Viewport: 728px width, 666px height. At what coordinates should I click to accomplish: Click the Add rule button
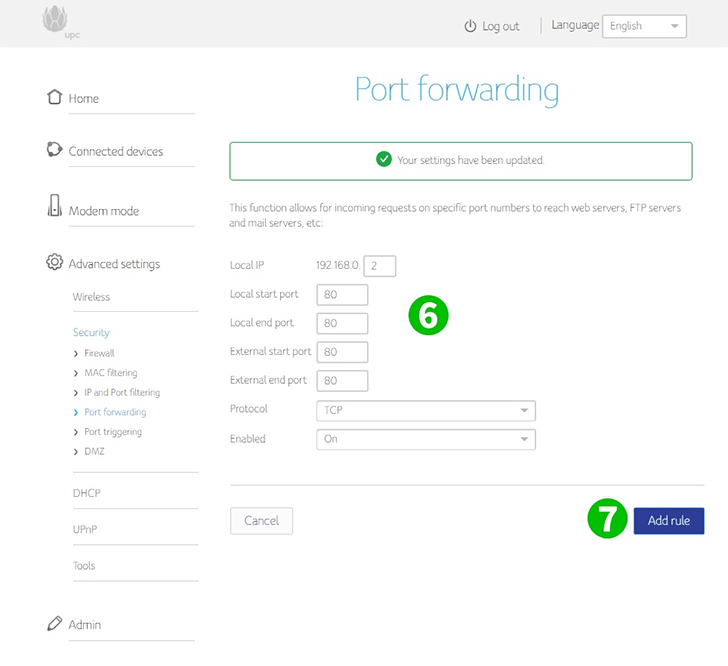click(669, 521)
